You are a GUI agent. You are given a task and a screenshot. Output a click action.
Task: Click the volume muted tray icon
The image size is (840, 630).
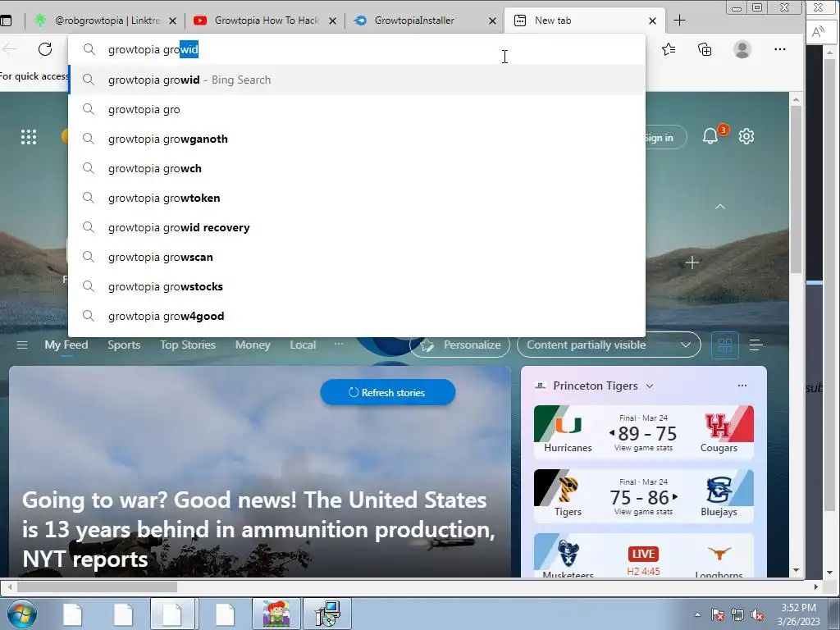pos(757,614)
